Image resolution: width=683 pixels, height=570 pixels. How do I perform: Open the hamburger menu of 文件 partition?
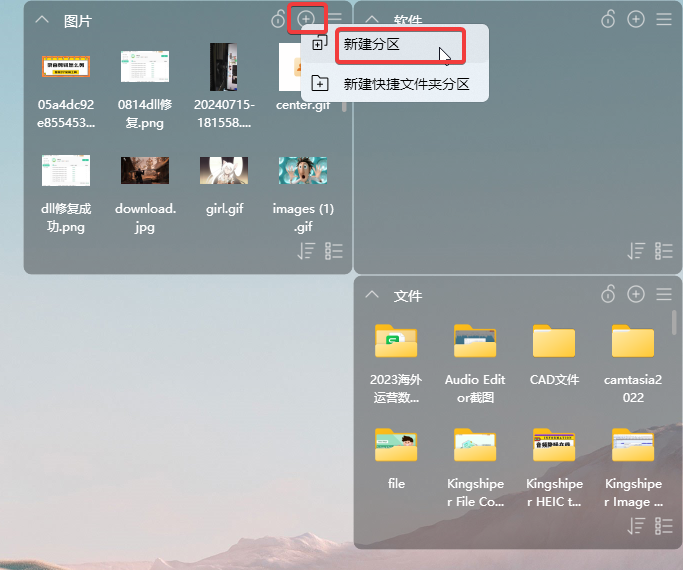coord(664,294)
